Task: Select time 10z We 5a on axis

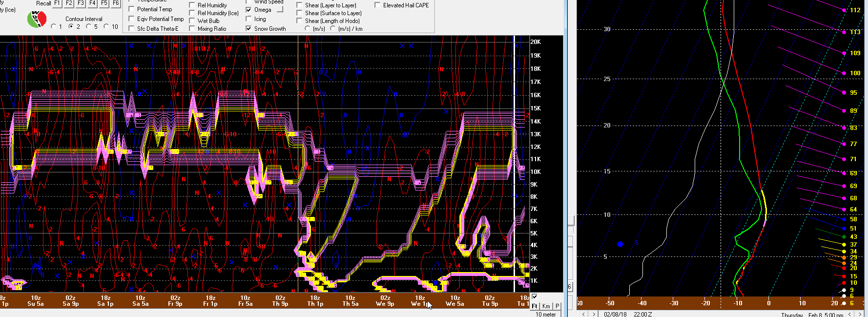Action: tap(455, 300)
